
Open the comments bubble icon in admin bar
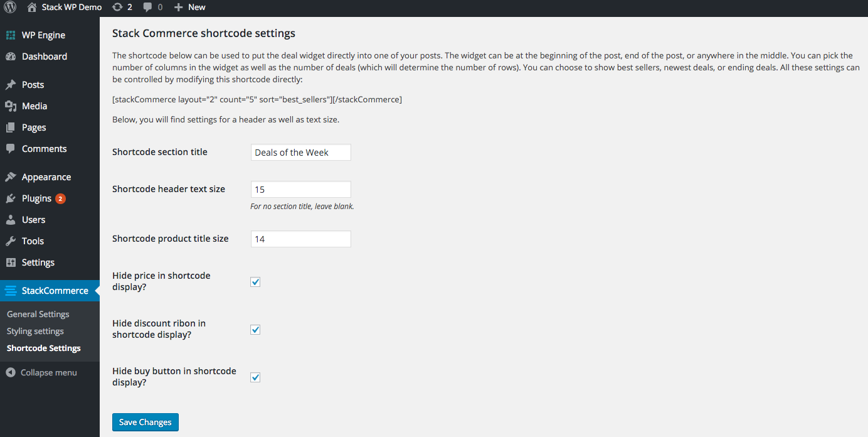coord(147,8)
